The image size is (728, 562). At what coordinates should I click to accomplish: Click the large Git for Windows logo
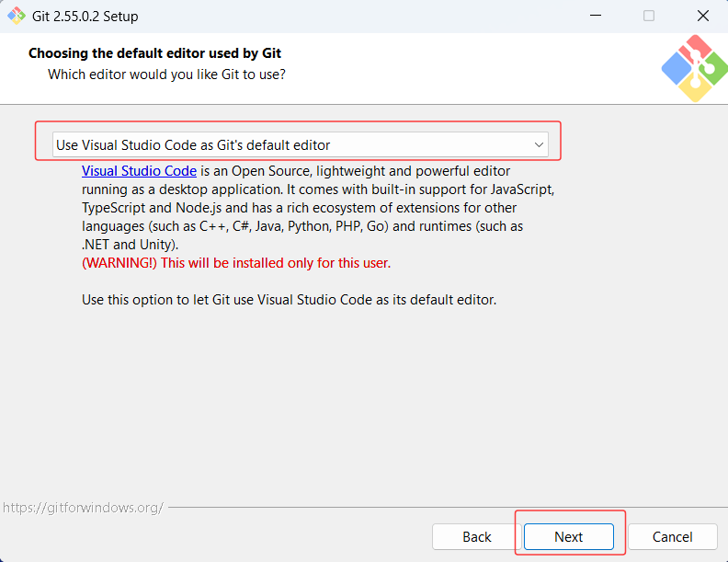(x=695, y=68)
